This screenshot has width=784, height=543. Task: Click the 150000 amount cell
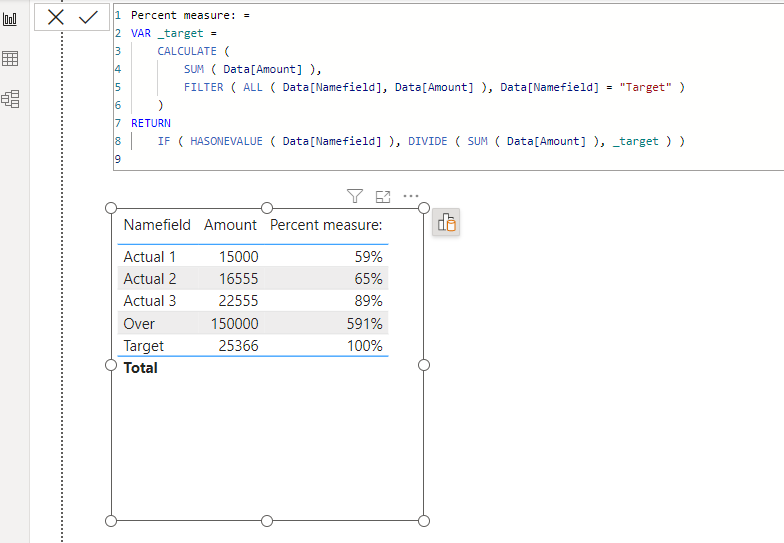(x=234, y=324)
